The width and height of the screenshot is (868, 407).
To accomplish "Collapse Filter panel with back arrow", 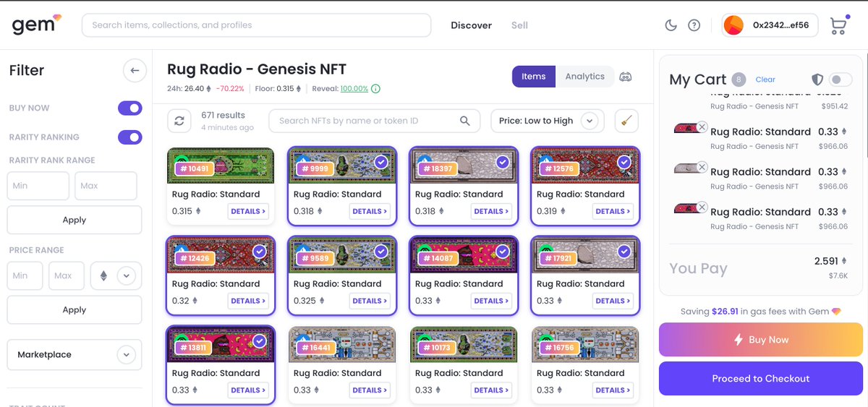I will pos(135,70).
